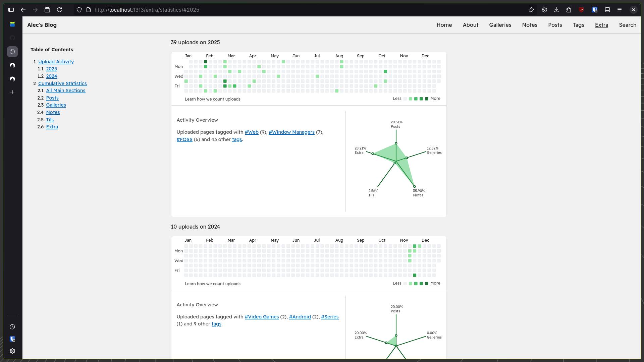
Task: Click the darkest green legend swatch for 2025
Action: (427, 99)
